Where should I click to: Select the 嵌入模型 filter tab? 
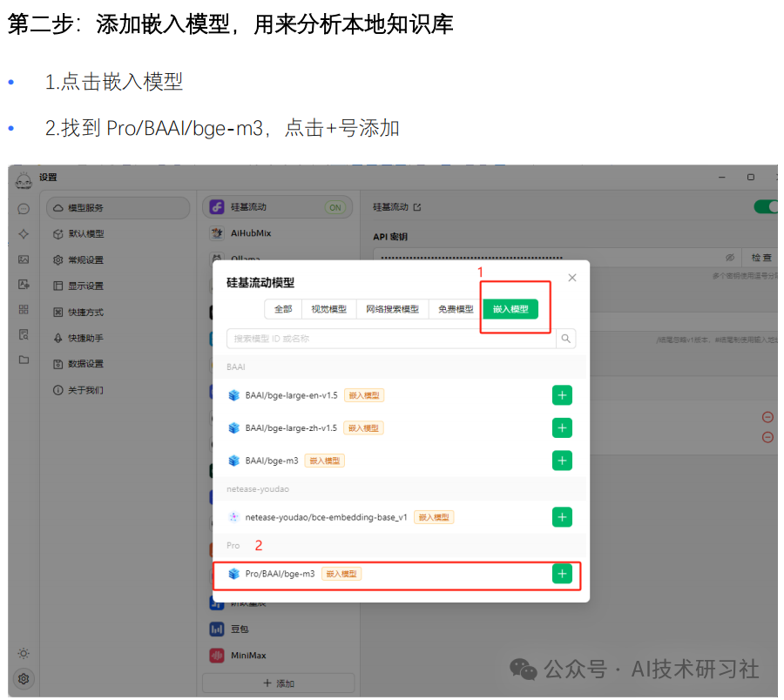tap(510, 309)
